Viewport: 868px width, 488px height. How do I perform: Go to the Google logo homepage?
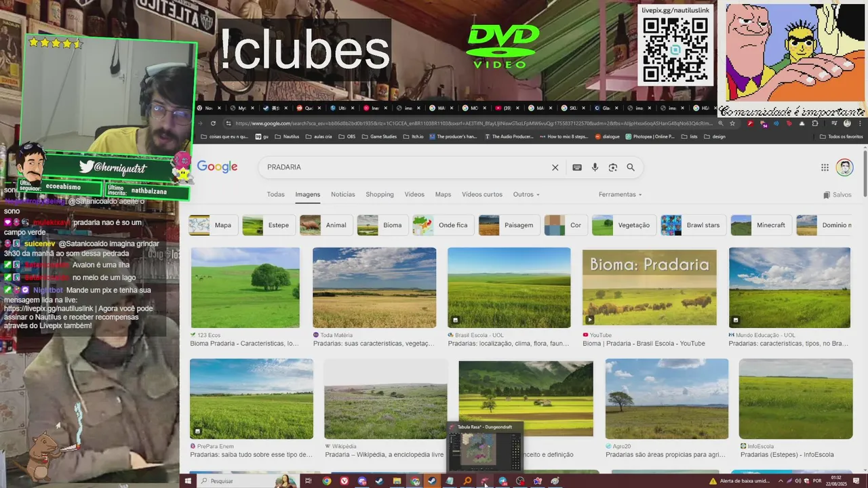pyautogui.click(x=217, y=167)
